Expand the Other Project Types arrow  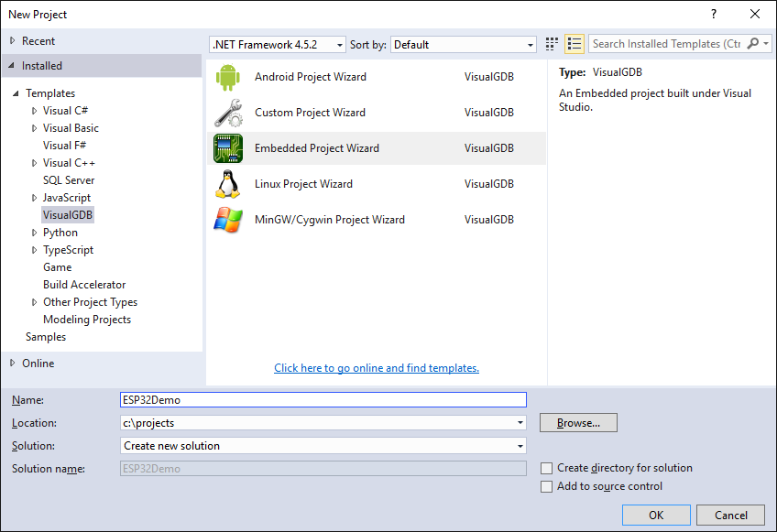tap(34, 302)
